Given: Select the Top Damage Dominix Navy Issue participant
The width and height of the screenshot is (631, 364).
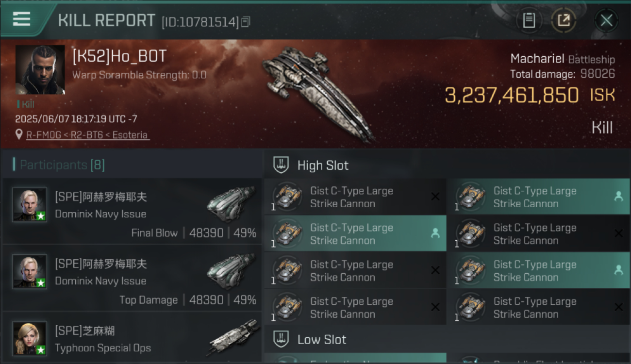Looking at the screenshot, I should (x=132, y=278).
